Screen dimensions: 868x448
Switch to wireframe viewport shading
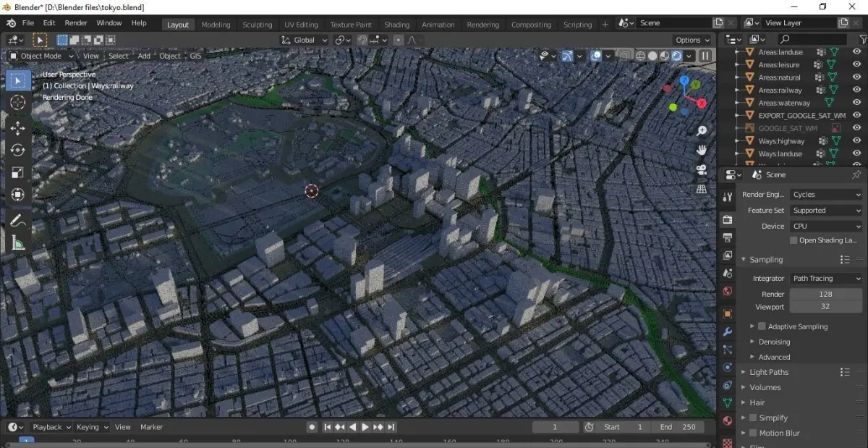coord(640,56)
